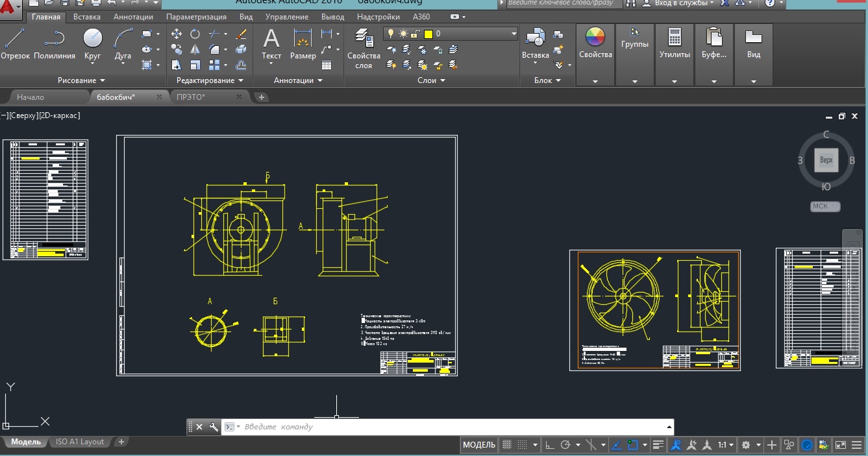Click the Вставка block insert icon

click(x=536, y=45)
